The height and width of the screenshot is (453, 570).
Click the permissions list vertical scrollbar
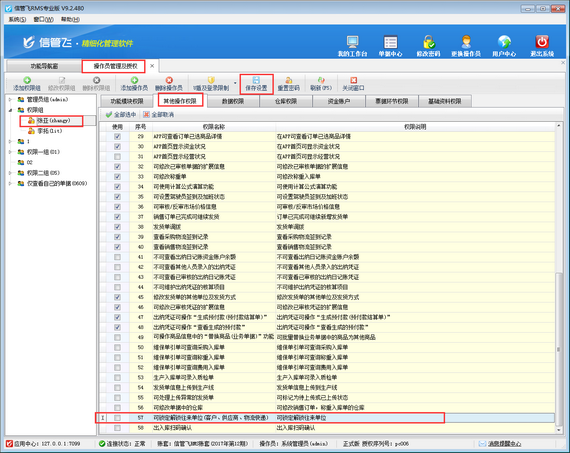click(x=559, y=278)
